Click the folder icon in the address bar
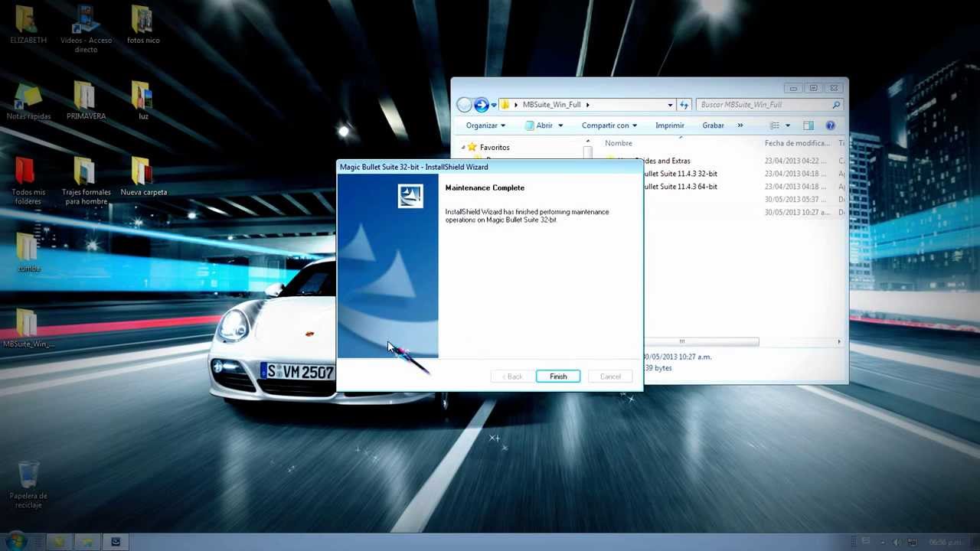This screenshot has height=551, width=980. click(x=505, y=105)
